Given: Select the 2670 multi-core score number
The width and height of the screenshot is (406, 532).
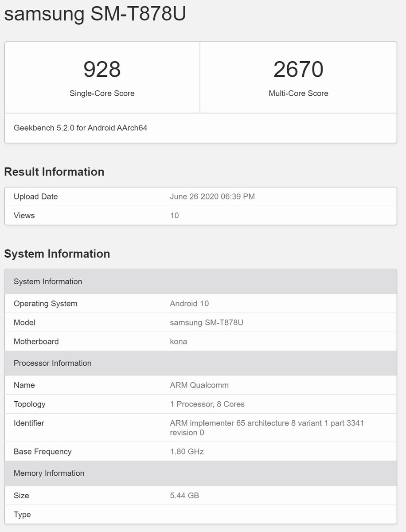Looking at the screenshot, I should 298,70.
